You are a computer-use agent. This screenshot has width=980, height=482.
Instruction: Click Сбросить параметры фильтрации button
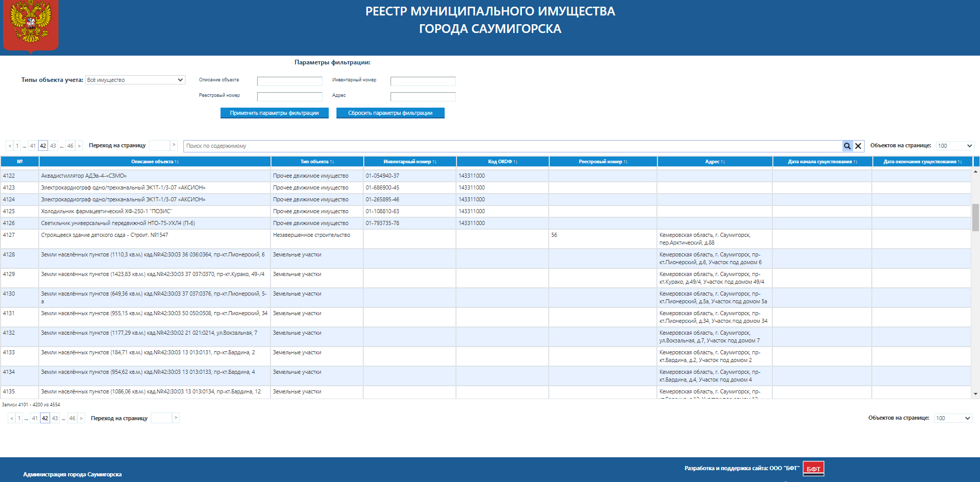[x=391, y=113]
